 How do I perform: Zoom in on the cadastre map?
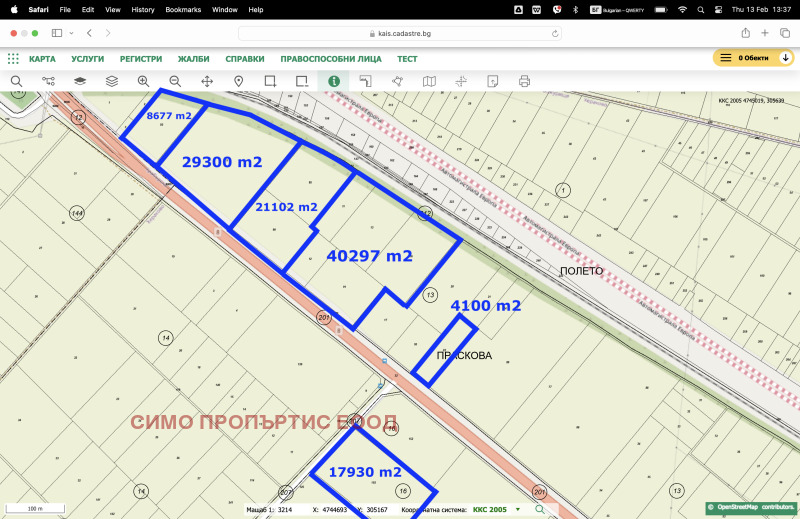143,81
